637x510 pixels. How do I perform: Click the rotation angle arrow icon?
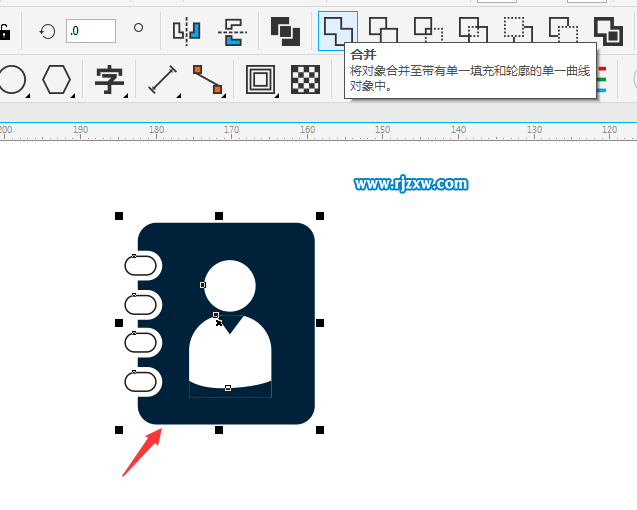(x=47, y=31)
